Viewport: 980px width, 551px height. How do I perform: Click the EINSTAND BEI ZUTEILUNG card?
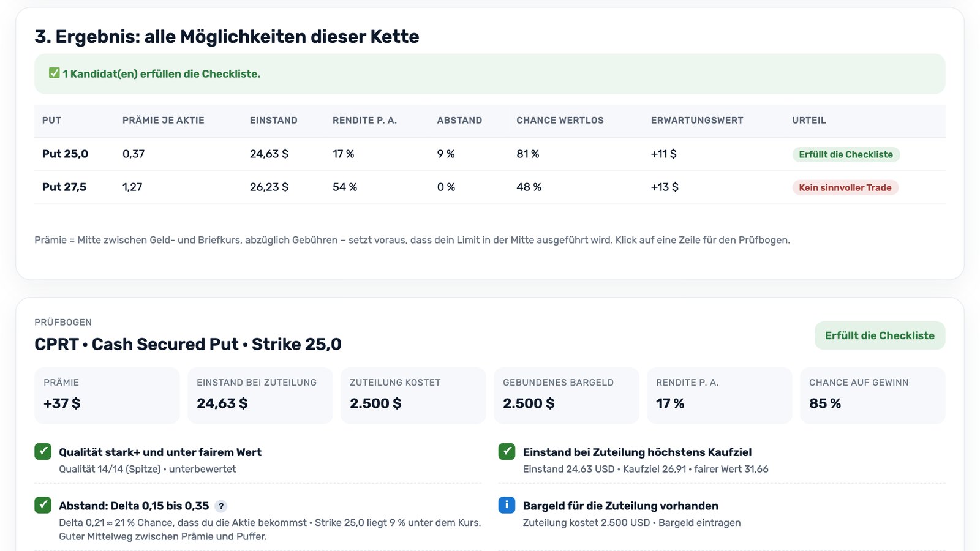[260, 395]
